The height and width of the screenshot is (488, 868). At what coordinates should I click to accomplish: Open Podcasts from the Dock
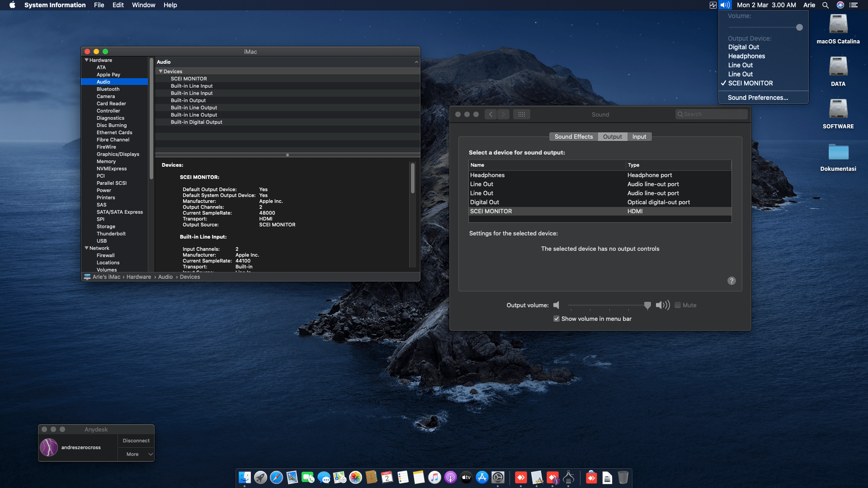[x=451, y=478]
